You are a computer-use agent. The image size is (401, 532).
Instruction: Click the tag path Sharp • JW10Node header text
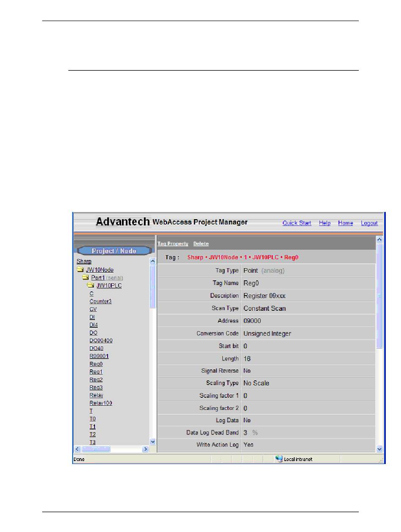pos(243,257)
